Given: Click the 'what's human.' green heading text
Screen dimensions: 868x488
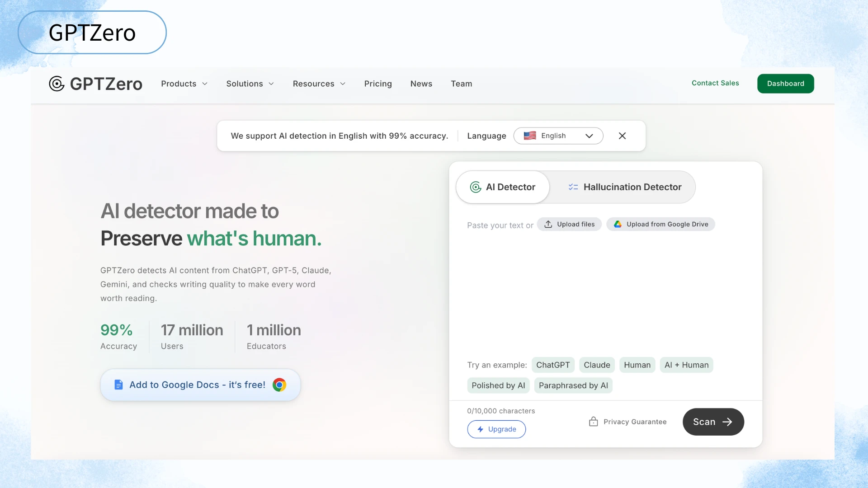Looking at the screenshot, I should pyautogui.click(x=254, y=239).
